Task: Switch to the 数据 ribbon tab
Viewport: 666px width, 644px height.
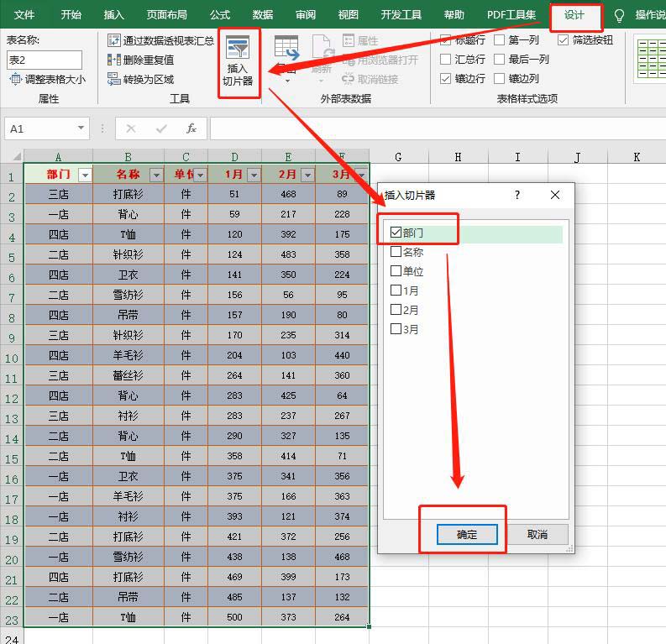Action: (263, 15)
